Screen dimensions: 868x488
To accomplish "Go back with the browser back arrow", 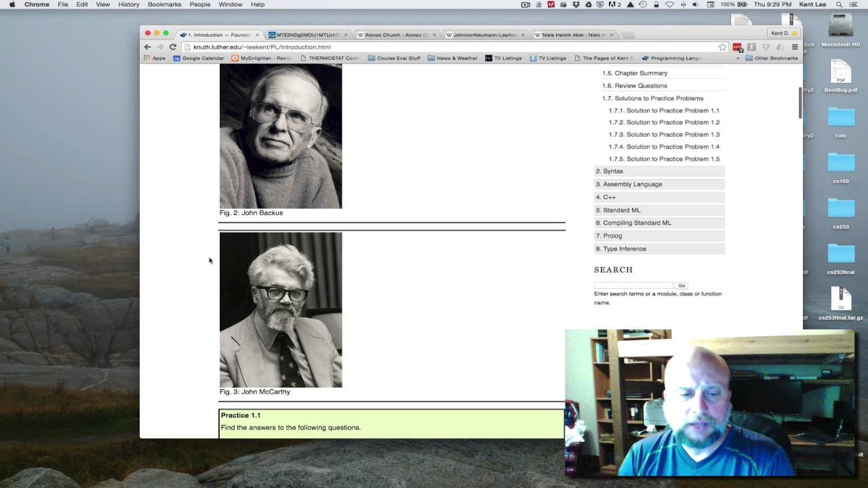I will point(148,47).
